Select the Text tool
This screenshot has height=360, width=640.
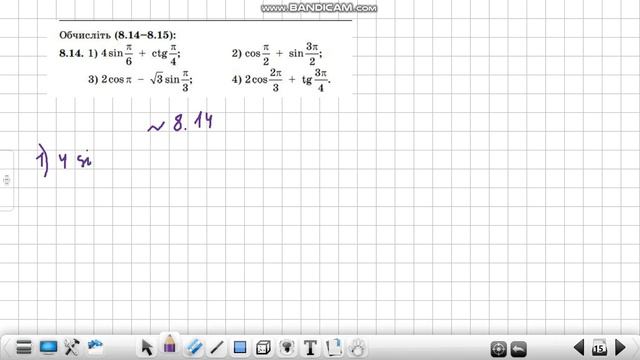pos(310,348)
